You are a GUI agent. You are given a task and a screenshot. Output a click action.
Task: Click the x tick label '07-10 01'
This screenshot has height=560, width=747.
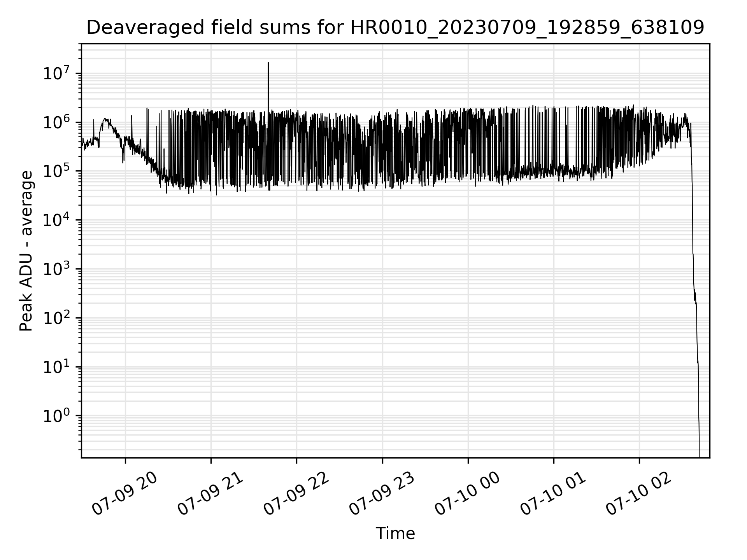click(553, 494)
